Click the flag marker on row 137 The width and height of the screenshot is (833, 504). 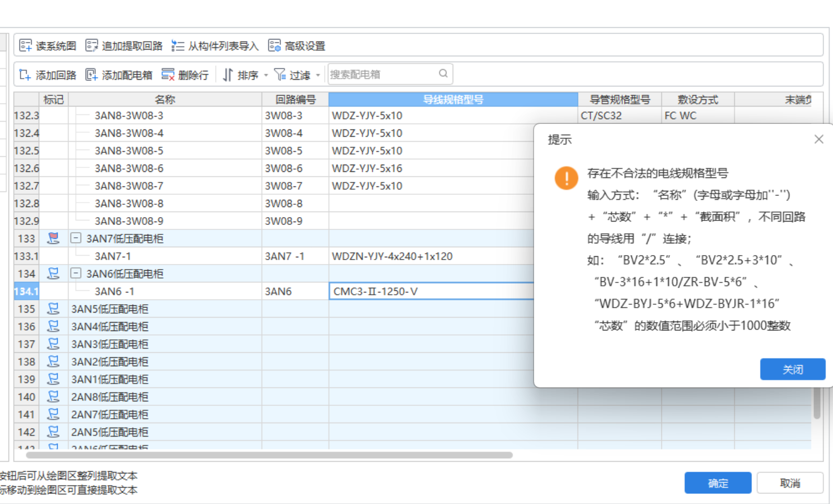pyautogui.click(x=53, y=344)
